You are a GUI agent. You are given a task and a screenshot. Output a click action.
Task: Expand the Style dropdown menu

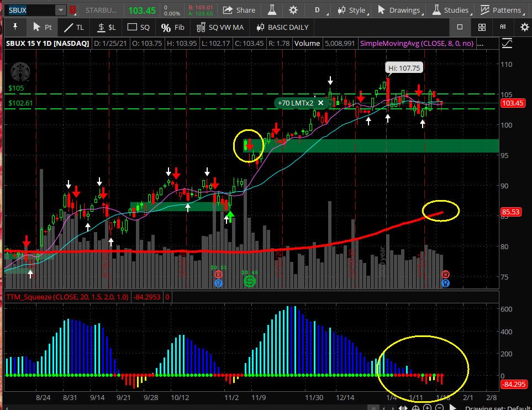tap(353, 10)
